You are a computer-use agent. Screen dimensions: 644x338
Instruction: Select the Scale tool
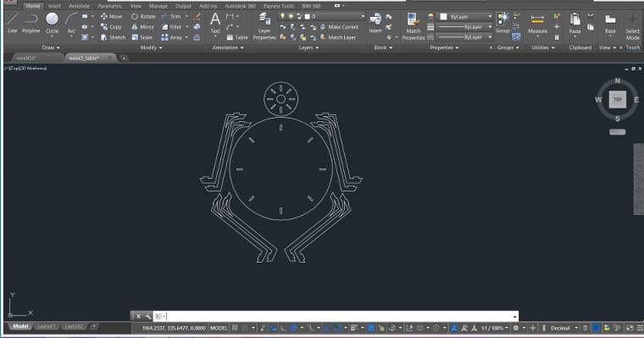[x=142, y=37]
